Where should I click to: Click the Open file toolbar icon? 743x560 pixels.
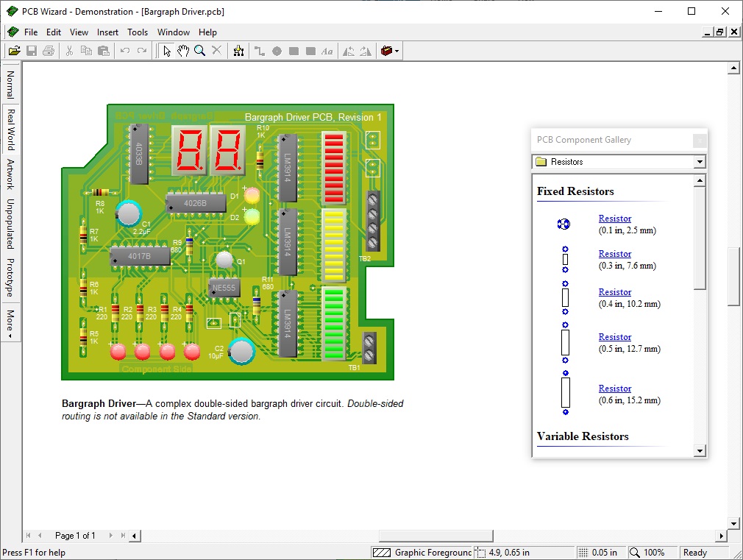[14, 51]
